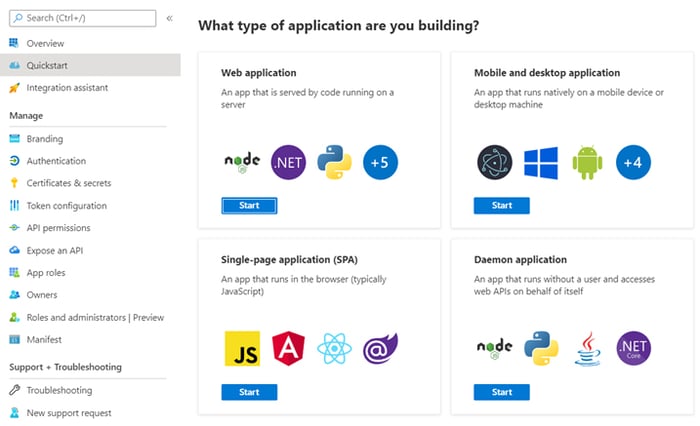This screenshot has height=426, width=700.
Task: Click the Overview grid icon in sidebar
Action: tap(14, 43)
